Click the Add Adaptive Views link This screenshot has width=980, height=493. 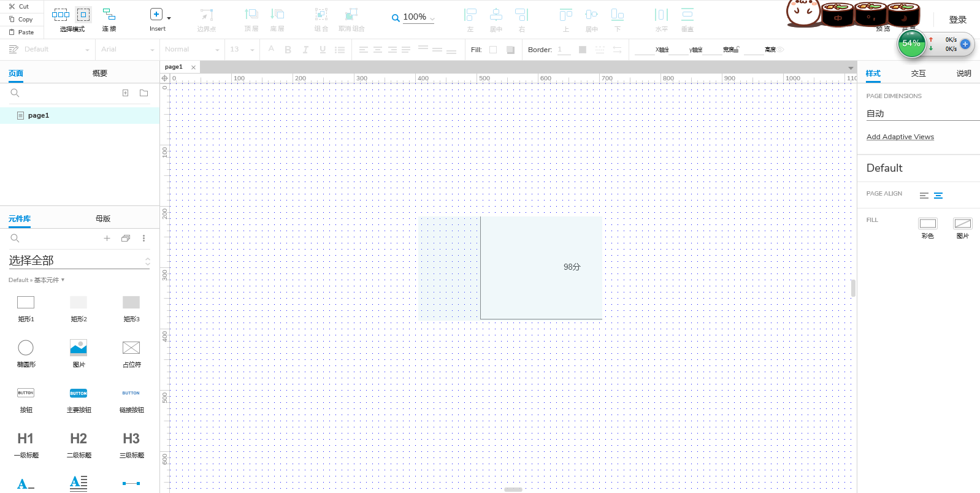[x=900, y=137]
